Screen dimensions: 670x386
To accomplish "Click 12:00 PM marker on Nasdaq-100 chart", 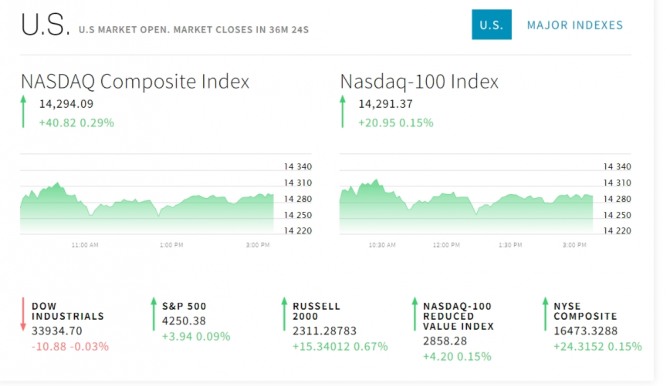I will [446, 245].
